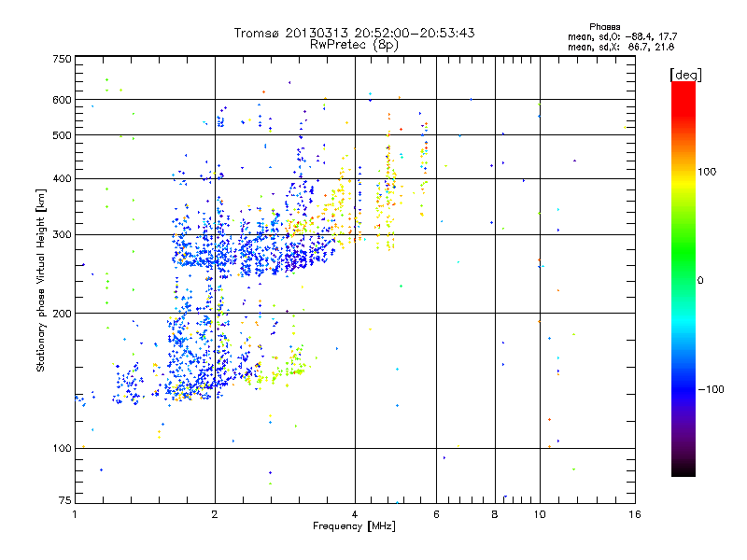The image size is (747, 560).
Task: Click the 'Phases' heading text
Action: tap(604, 27)
